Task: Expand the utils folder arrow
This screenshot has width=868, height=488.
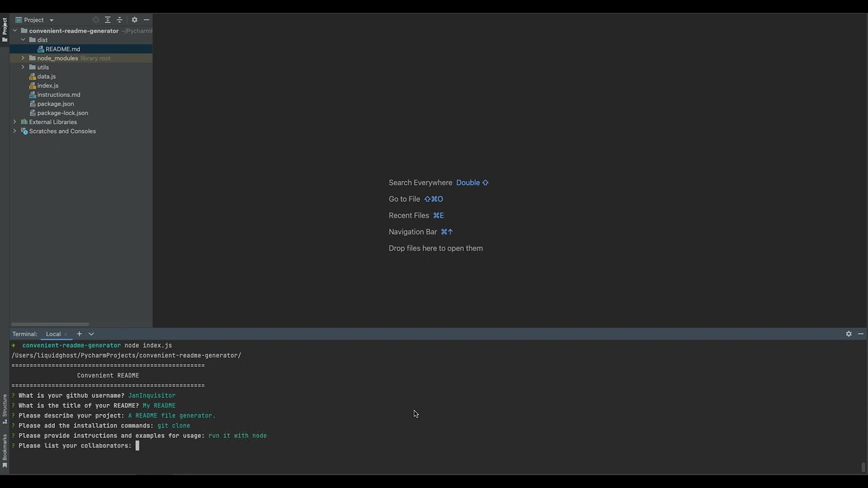Action: (x=23, y=67)
